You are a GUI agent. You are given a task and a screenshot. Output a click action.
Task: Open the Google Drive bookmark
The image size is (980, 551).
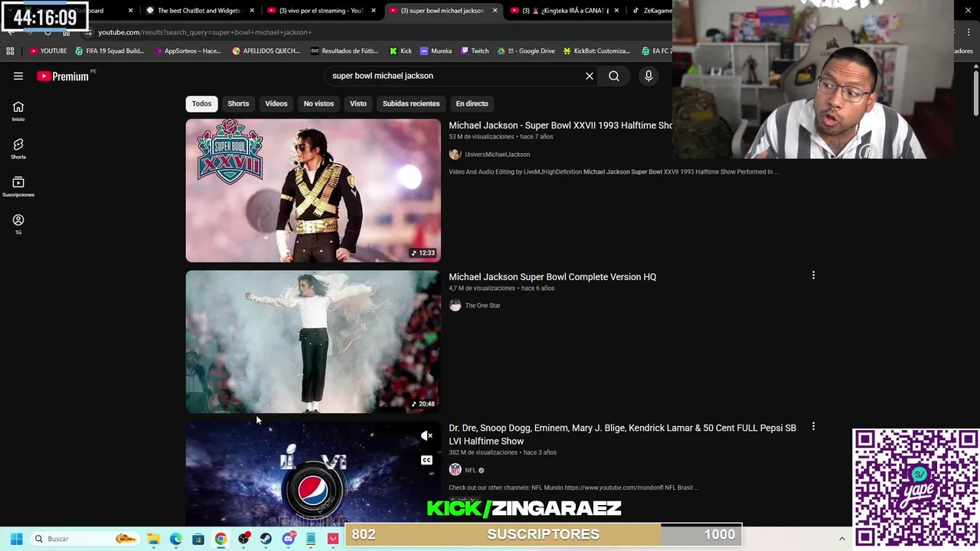(x=526, y=51)
